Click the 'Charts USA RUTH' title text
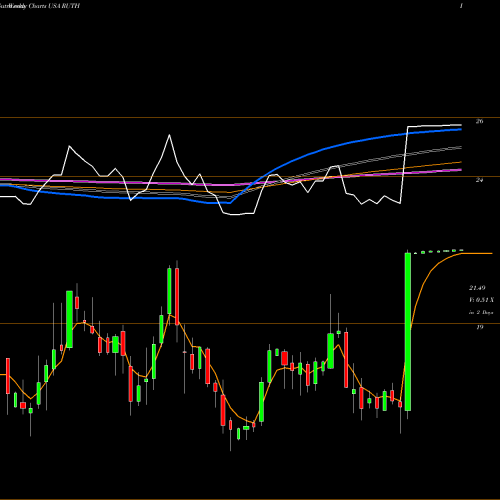The width and height of the screenshot is (500, 500). 54,6
